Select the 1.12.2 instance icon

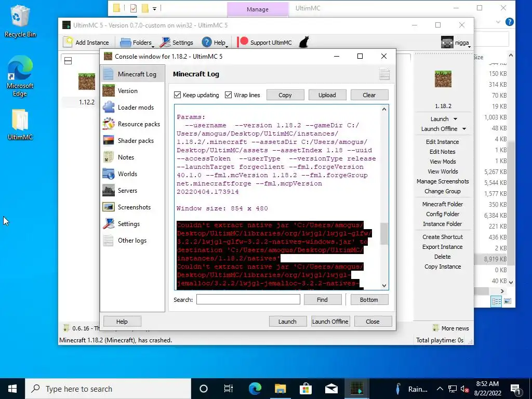point(87,82)
